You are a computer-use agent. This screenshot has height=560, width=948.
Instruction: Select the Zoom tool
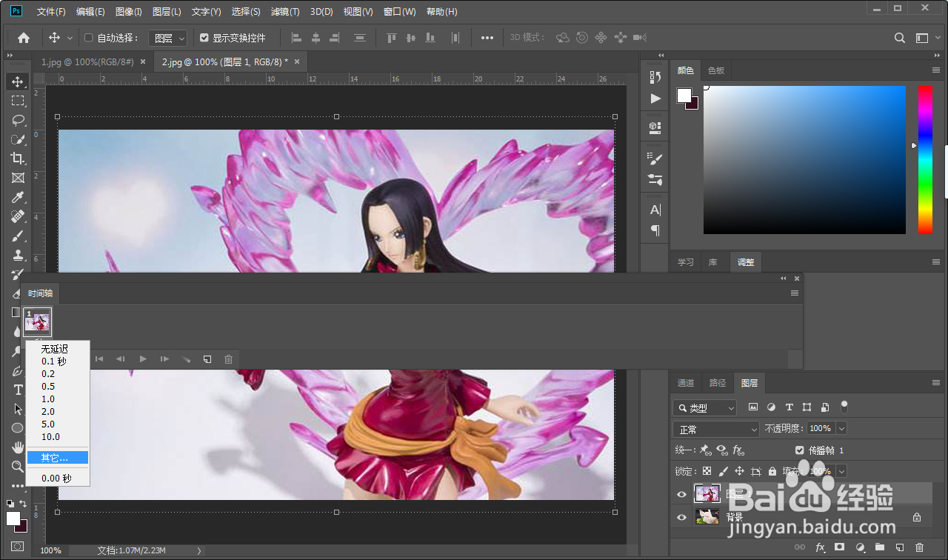click(x=18, y=467)
